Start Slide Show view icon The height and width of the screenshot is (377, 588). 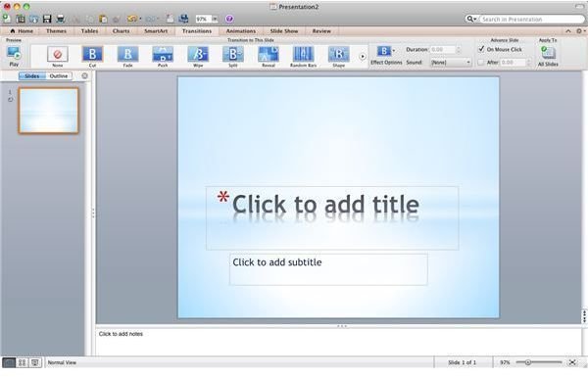pos(35,362)
